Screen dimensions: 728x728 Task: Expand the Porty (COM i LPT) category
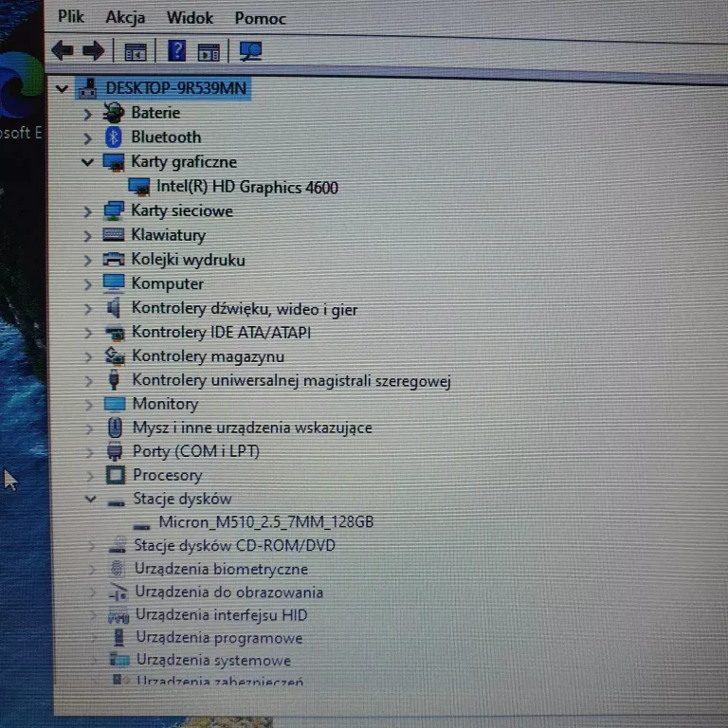point(90,452)
